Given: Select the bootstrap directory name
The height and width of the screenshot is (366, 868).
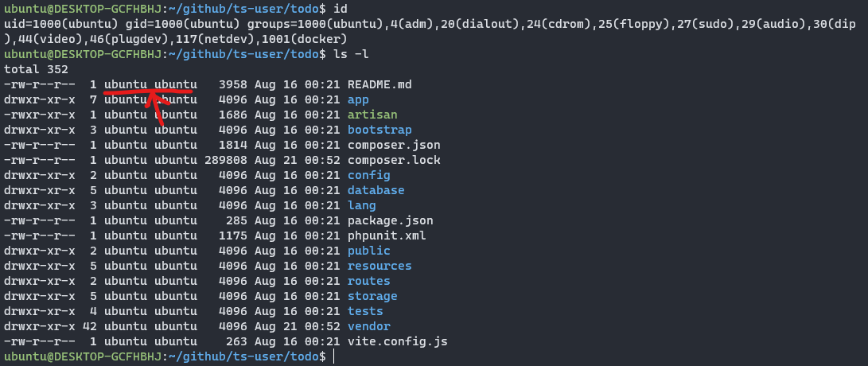Looking at the screenshot, I should coord(380,130).
